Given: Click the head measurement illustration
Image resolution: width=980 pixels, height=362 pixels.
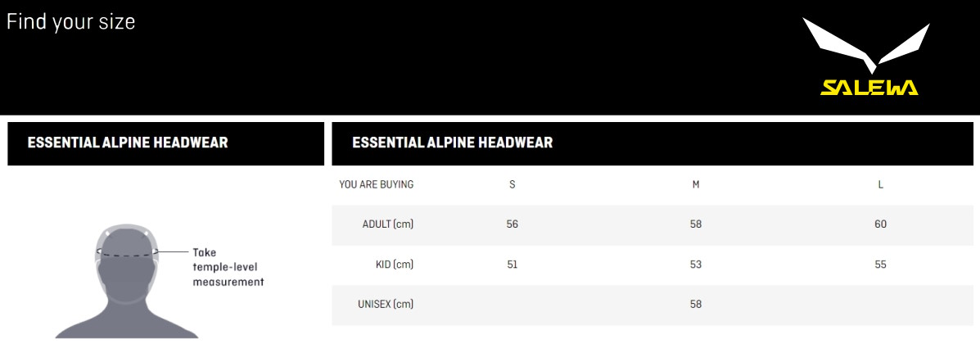Looking at the screenshot, I should (126, 278).
